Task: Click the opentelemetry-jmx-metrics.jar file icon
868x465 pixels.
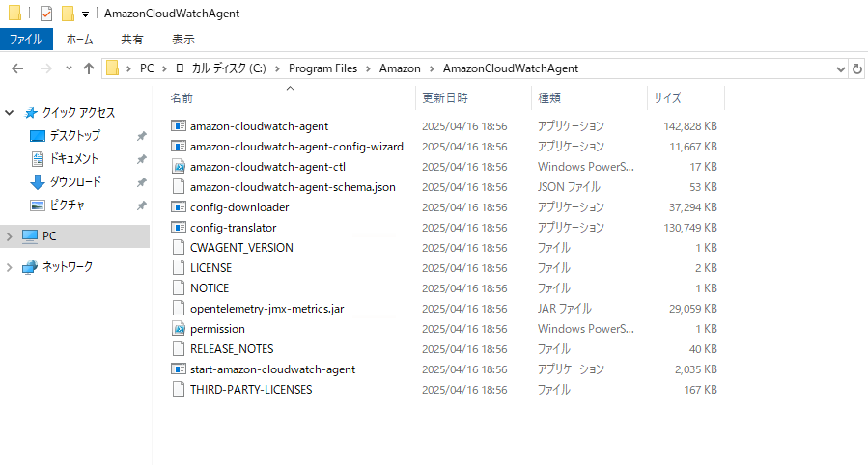Action: tap(179, 309)
